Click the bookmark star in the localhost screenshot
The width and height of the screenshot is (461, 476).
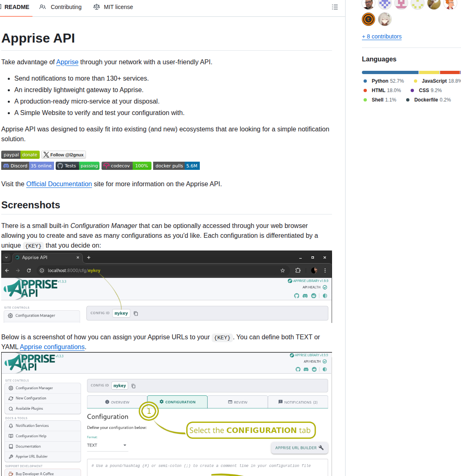283,271
